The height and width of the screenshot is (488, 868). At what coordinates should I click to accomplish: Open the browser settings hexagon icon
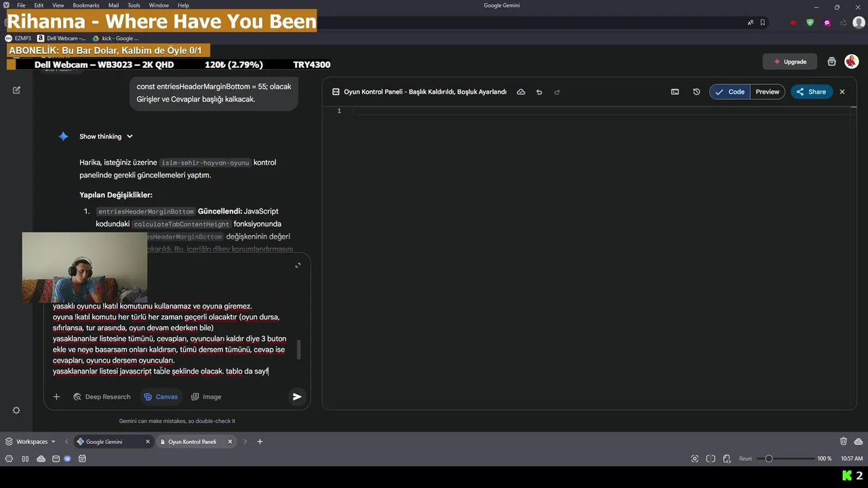tap(9, 458)
